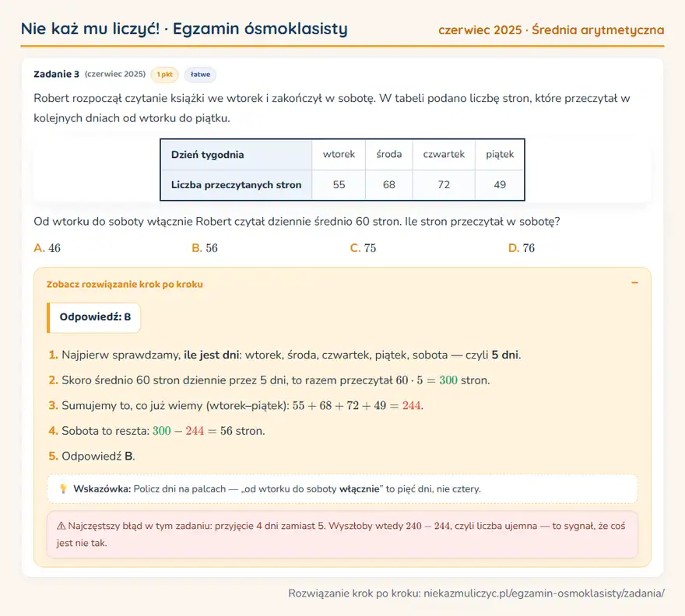Select answer B. 56
This screenshot has width=685, height=616.
(x=205, y=248)
